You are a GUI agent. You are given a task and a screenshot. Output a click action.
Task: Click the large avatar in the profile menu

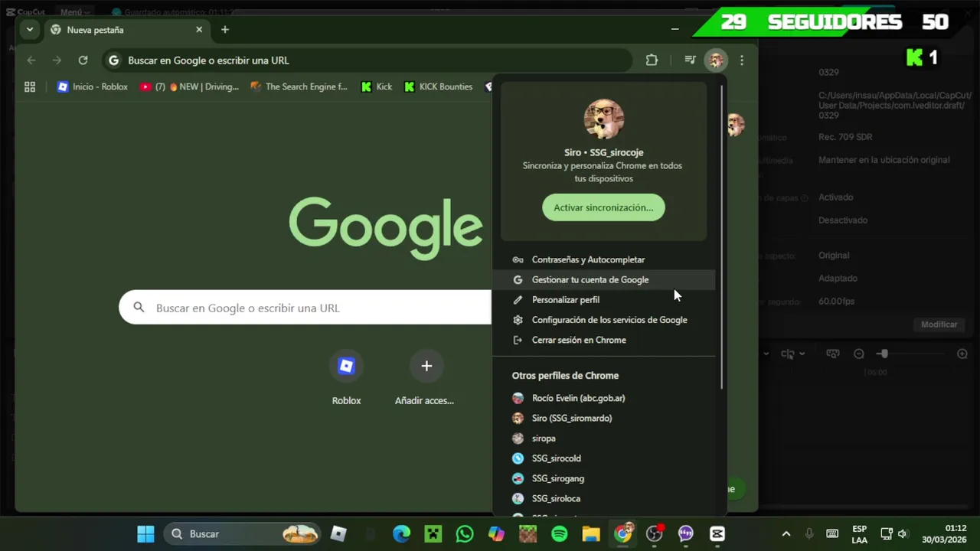point(603,119)
